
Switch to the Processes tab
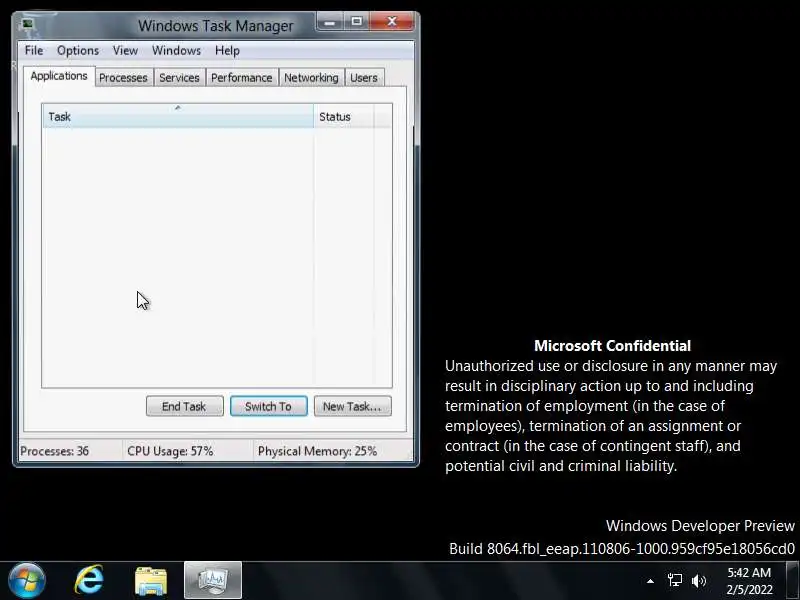click(123, 78)
